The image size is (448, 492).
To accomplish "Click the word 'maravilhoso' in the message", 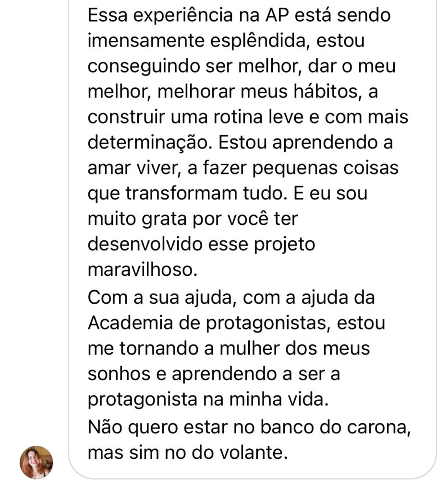I will point(141,271).
